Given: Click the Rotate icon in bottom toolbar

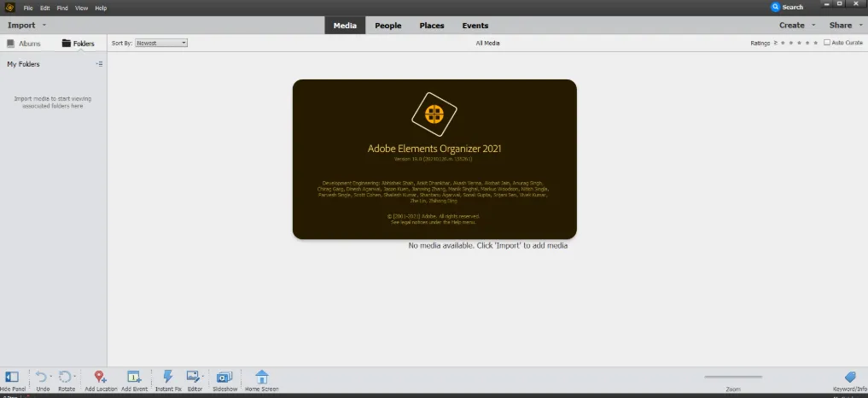Looking at the screenshot, I should [x=65, y=377].
